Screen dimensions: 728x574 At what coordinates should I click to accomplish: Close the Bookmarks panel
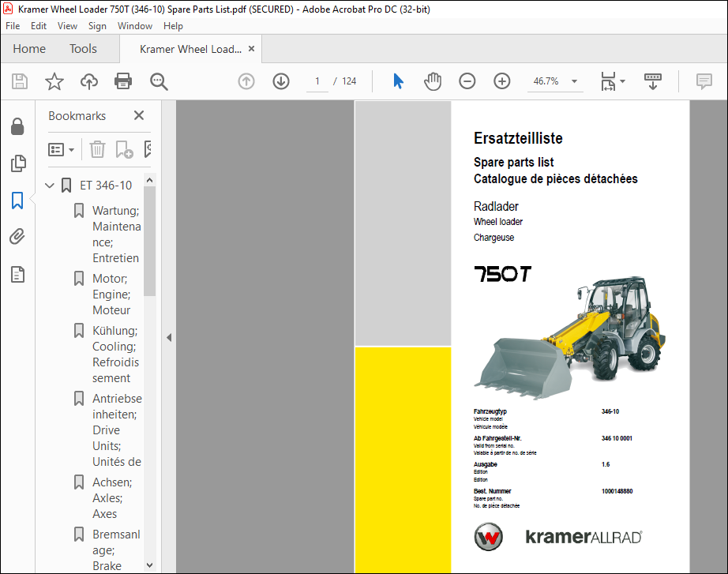139,115
